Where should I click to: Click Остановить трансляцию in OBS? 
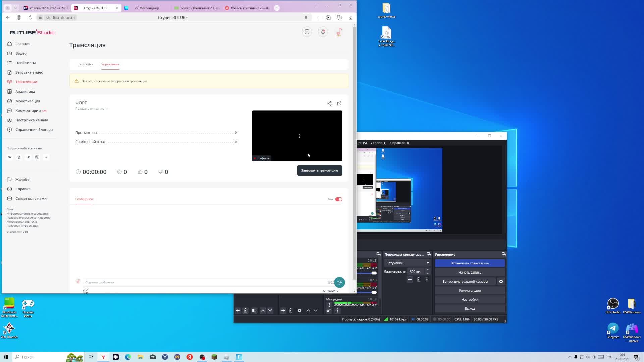pyautogui.click(x=469, y=263)
